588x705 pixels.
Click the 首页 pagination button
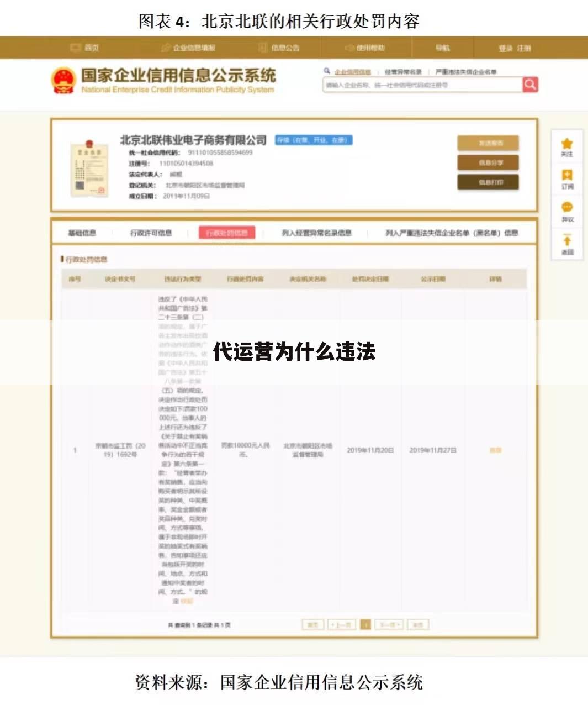click(313, 625)
